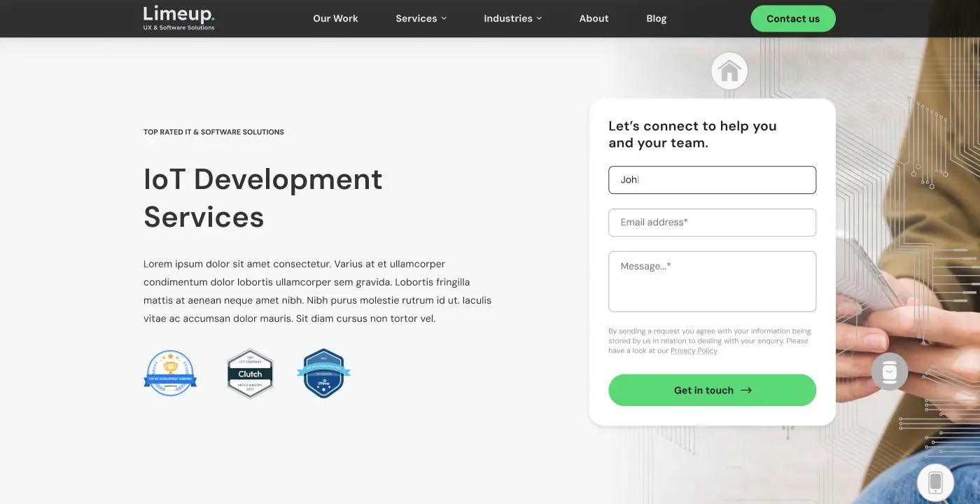Click the smartwatch icon circle
Screen dimensions: 980x504
tap(889, 372)
